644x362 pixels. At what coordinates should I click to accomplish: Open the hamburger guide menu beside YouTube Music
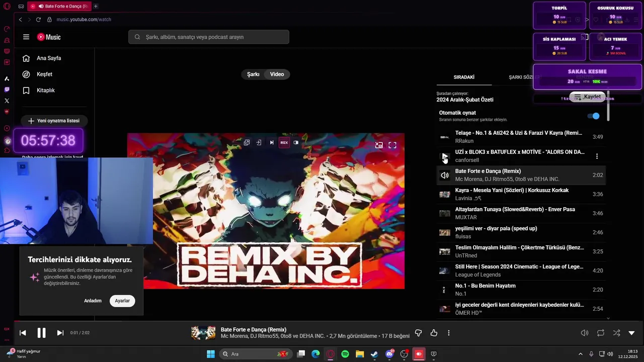(26, 37)
